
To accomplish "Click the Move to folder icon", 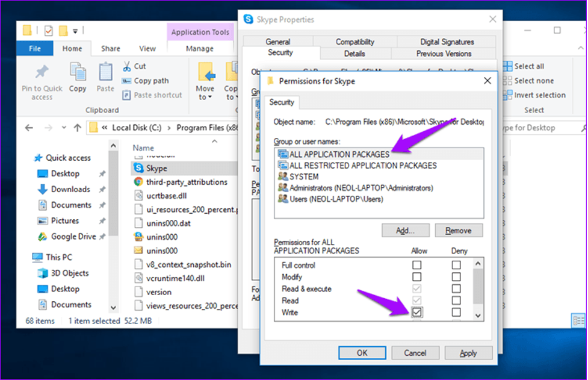I will click(x=206, y=72).
